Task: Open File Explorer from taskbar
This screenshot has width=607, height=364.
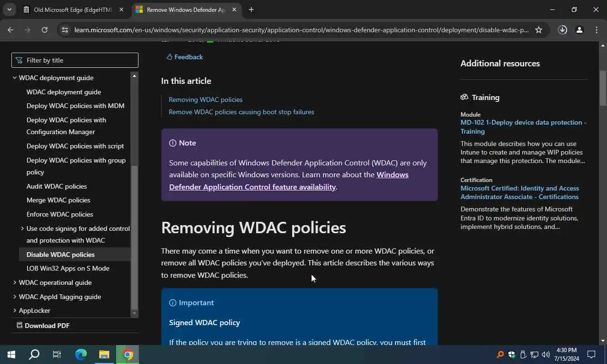Action: (x=104, y=355)
